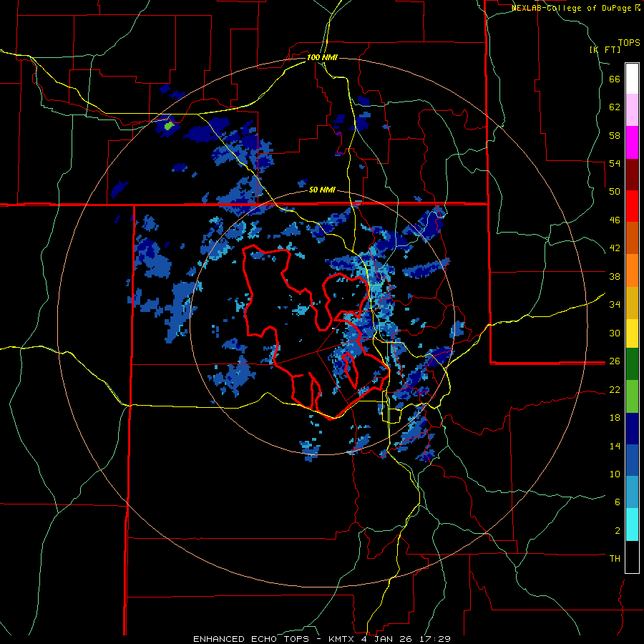Choose the dark orange legend swatch
644x644 pixels.
pyautogui.click(x=632, y=238)
